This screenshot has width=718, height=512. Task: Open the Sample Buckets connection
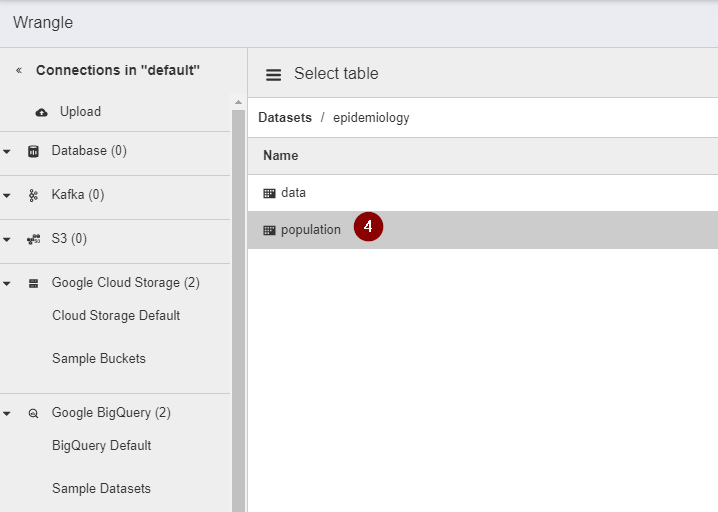(99, 359)
